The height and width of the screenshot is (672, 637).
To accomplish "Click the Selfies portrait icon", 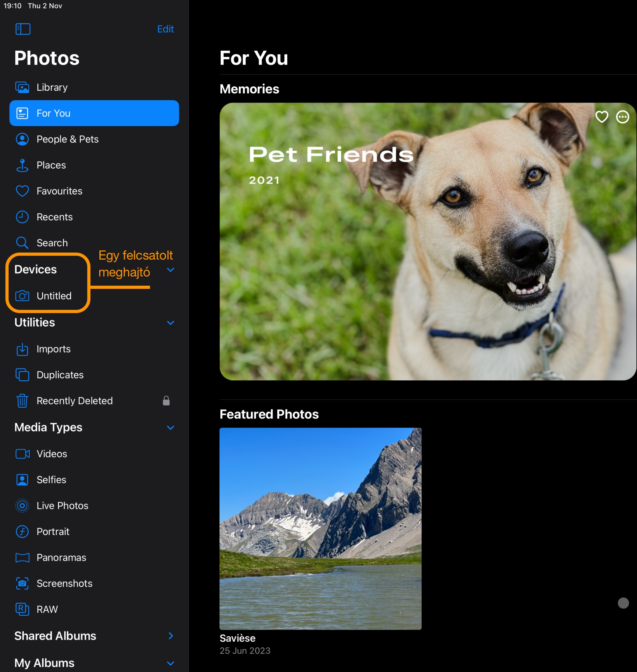I will [22, 480].
